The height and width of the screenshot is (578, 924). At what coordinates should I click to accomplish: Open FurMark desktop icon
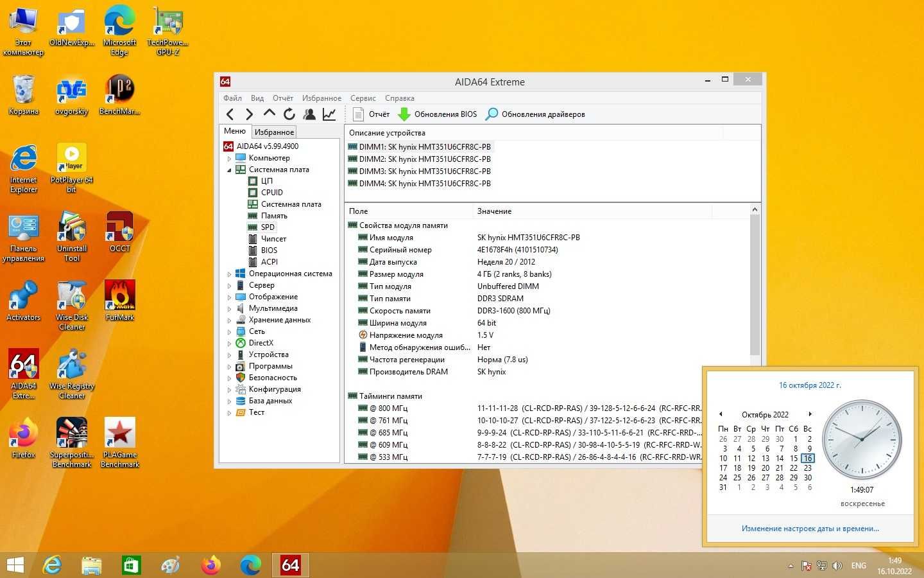tap(120, 301)
